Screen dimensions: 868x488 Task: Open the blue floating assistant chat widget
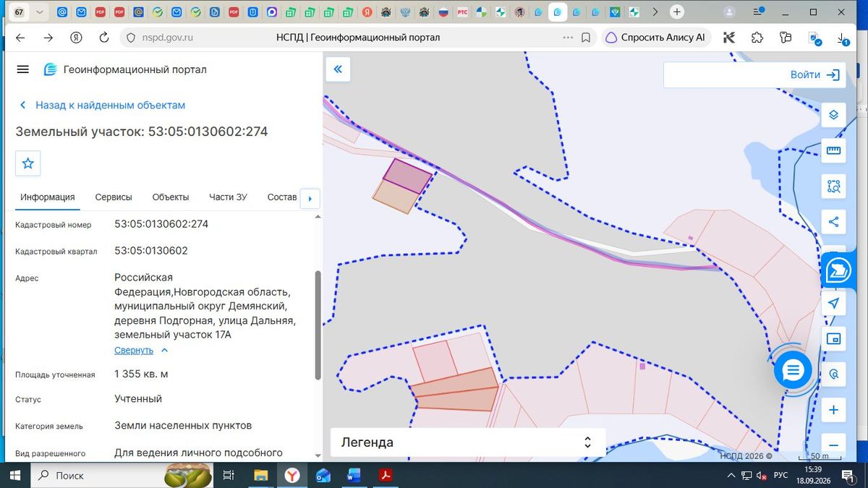[839, 270]
